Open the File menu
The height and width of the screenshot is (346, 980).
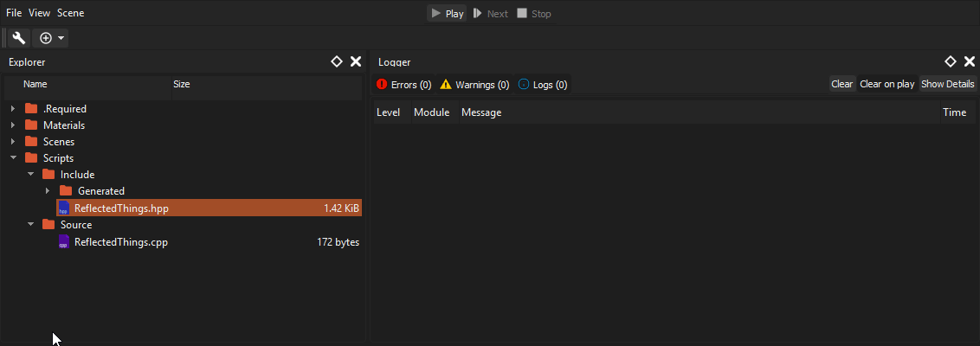pos(15,13)
